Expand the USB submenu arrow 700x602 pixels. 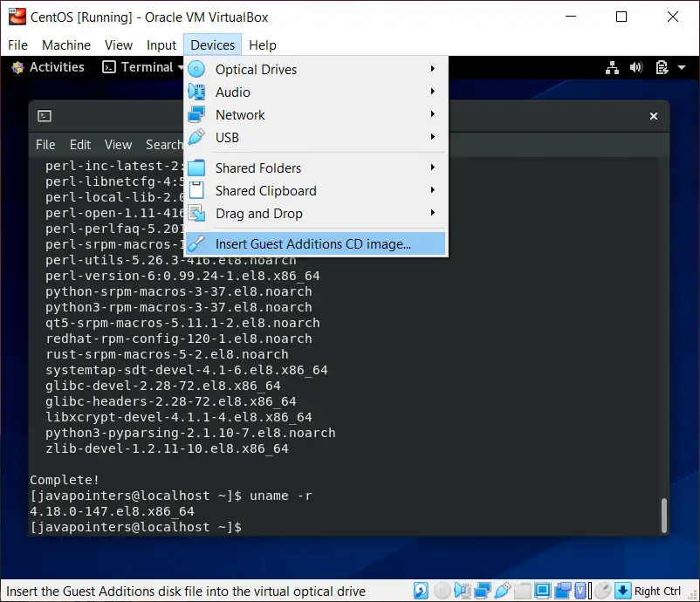433,137
